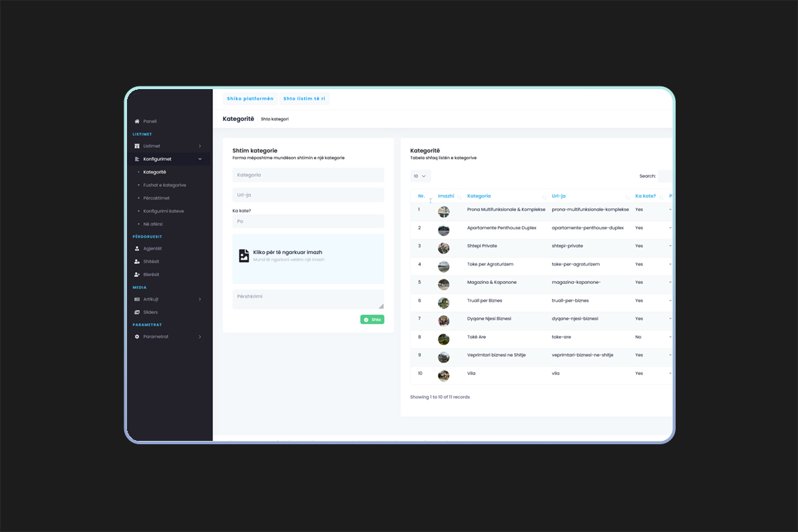Click the Shto listim të ri button
Screen dimensions: 798x532
(x=304, y=99)
